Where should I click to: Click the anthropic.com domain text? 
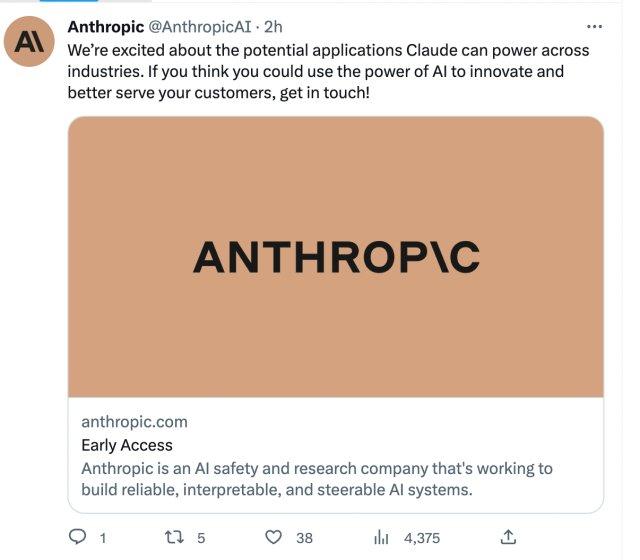point(134,422)
